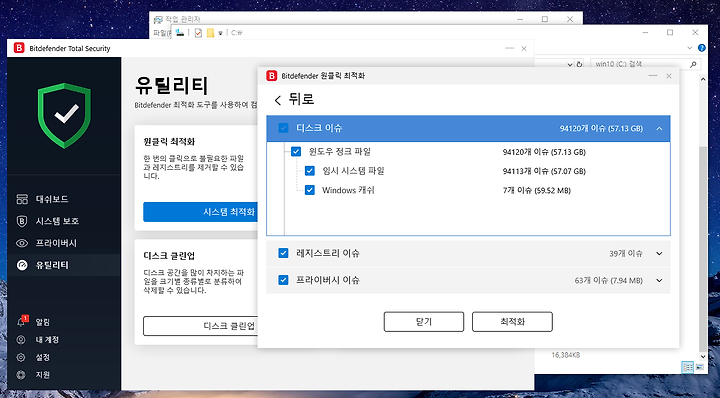Expand the 레지스트리 이슈 section chevron
Screen dimensions: 720x398
pyautogui.click(x=659, y=253)
